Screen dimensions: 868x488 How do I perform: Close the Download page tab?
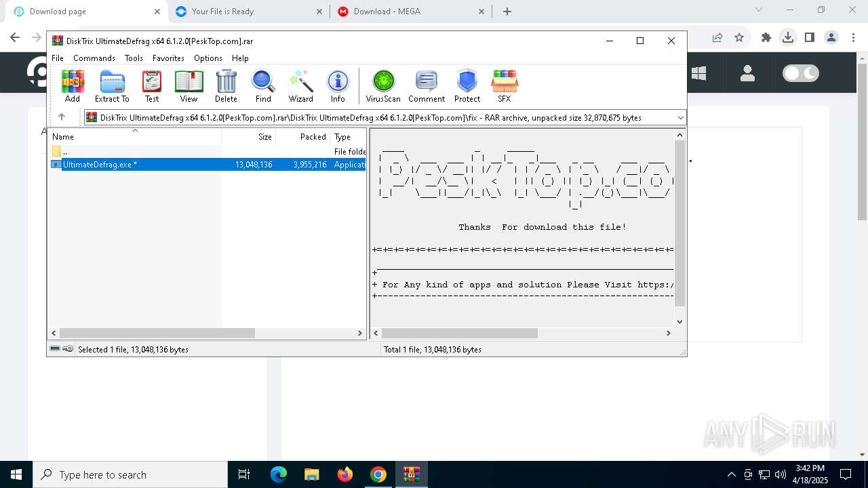coord(157,12)
